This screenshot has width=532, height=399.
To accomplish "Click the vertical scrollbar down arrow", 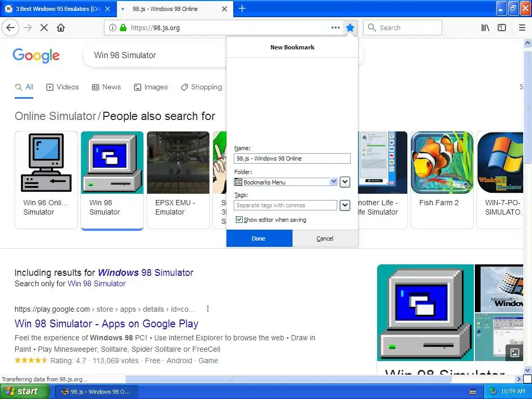I will point(527,370).
